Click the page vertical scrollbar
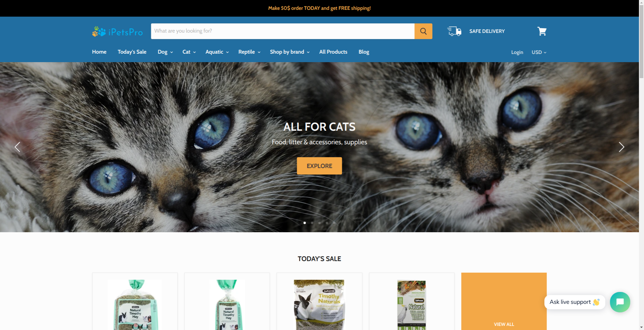 point(641,165)
